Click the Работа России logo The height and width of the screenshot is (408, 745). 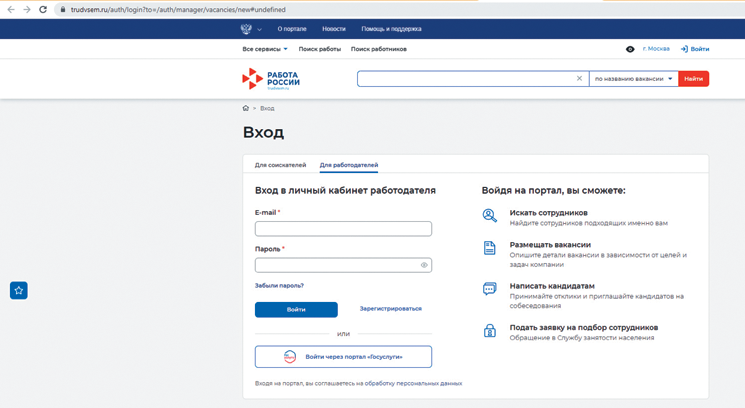[x=271, y=79]
